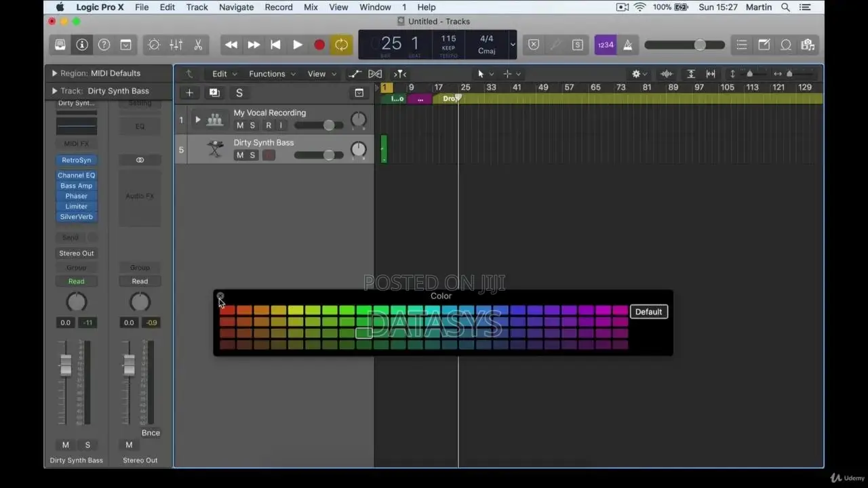Pick the red swatch in Color palette

coord(227,310)
